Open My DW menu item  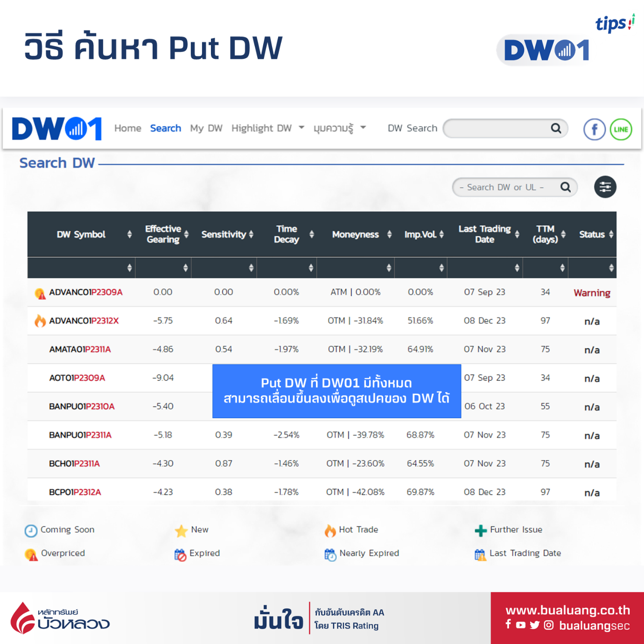click(206, 128)
